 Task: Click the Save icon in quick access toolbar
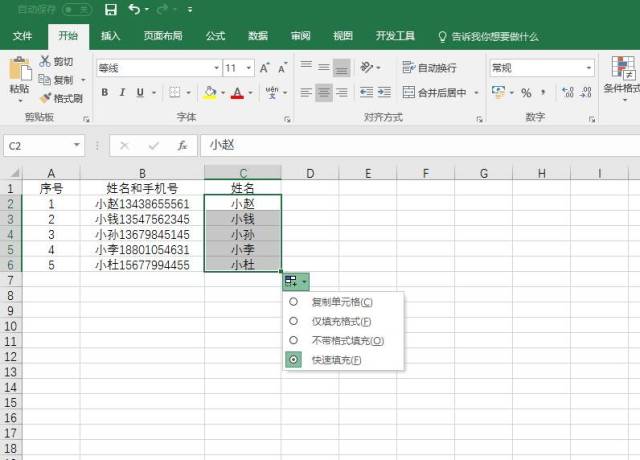click(x=111, y=9)
